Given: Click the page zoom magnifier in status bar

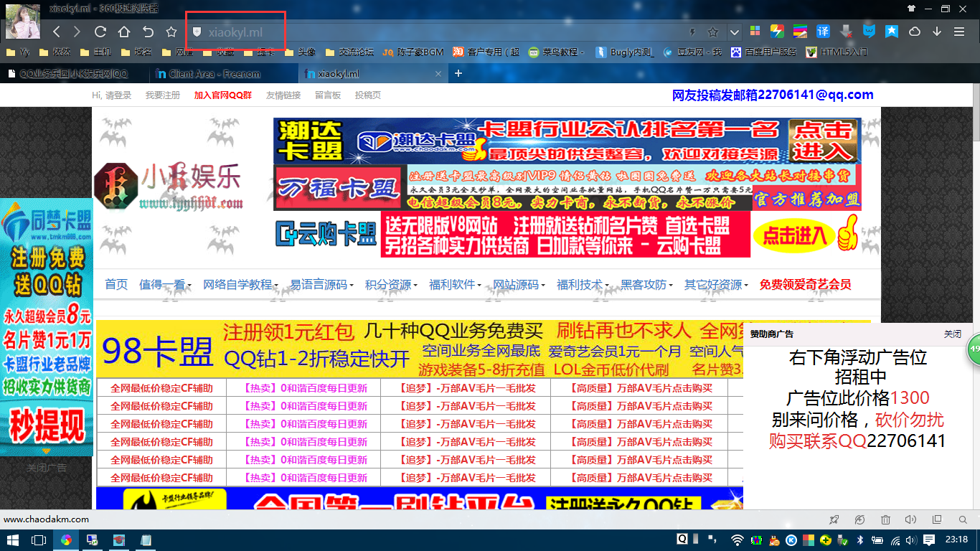Looking at the screenshot, I should [x=963, y=519].
